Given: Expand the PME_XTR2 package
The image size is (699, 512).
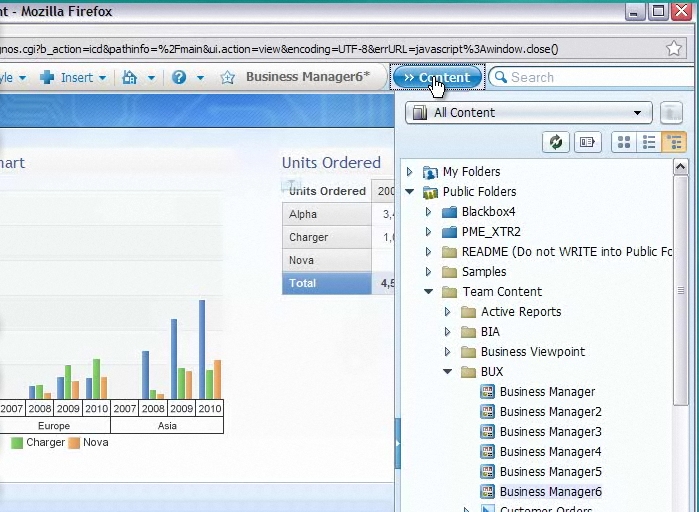Looking at the screenshot, I should pos(428,232).
